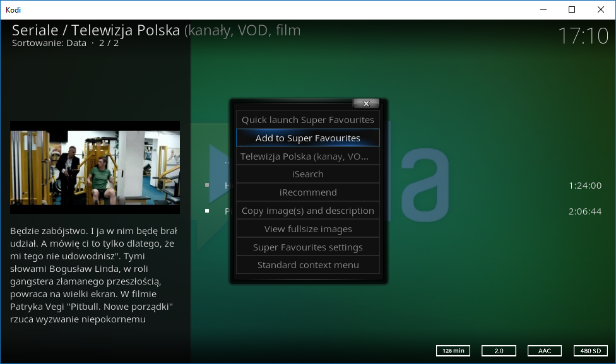This screenshot has height=364, width=616.
Task: Select the iRecommend menu entry
Action: [x=307, y=192]
